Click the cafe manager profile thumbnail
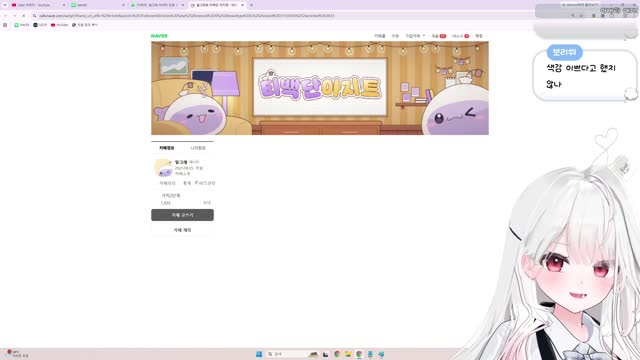The image size is (640, 360). coord(163,168)
